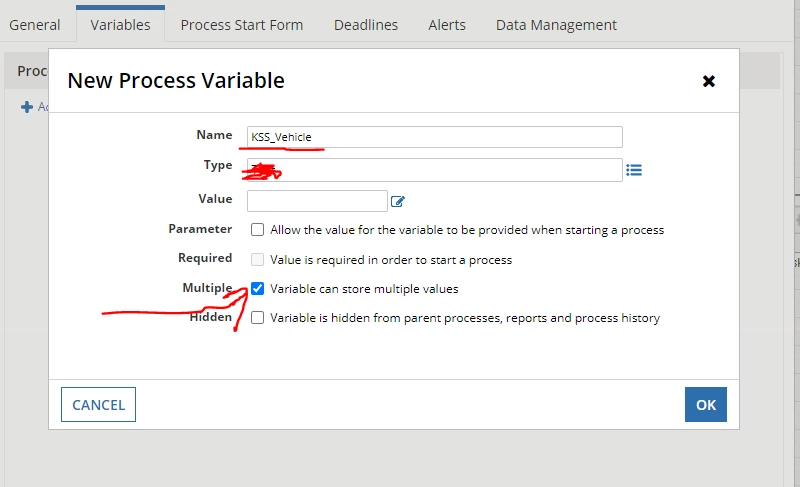Confirm with the OK button
Viewport: 800px width, 487px height.
click(x=706, y=404)
